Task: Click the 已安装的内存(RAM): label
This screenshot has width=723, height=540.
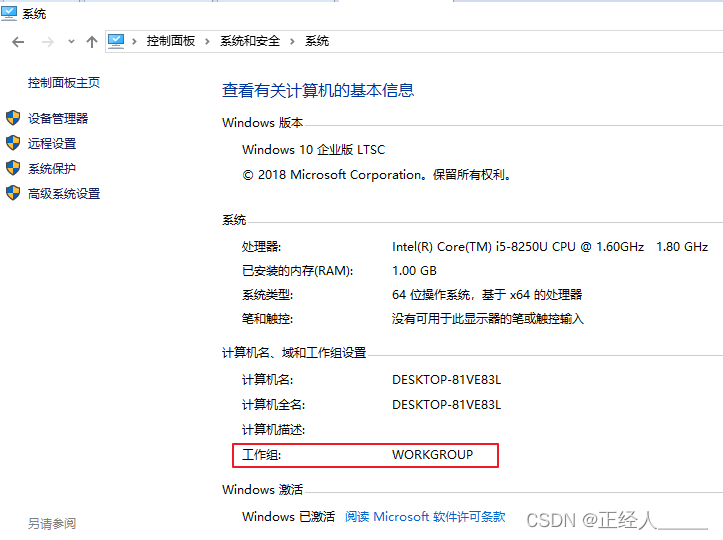Action: point(297,271)
